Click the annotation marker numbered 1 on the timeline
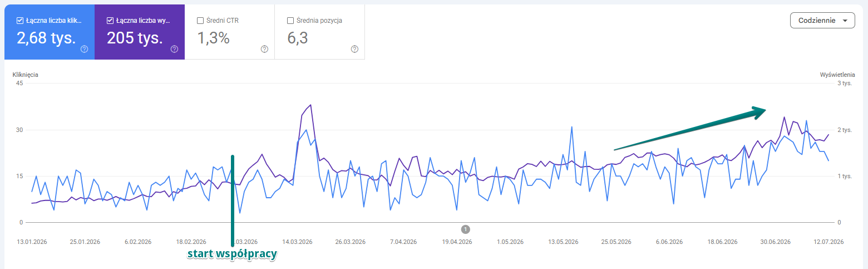The height and width of the screenshot is (269, 868). click(x=466, y=229)
